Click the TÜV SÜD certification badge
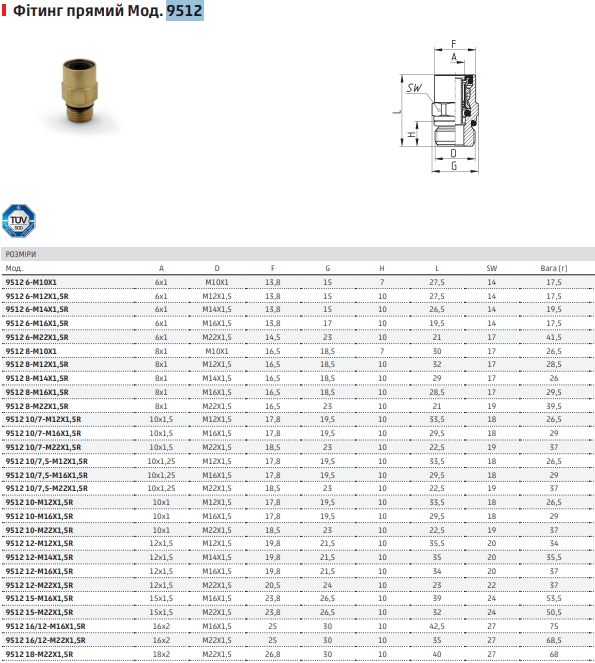The height and width of the screenshot is (663, 595). click(x=19, y=221)
